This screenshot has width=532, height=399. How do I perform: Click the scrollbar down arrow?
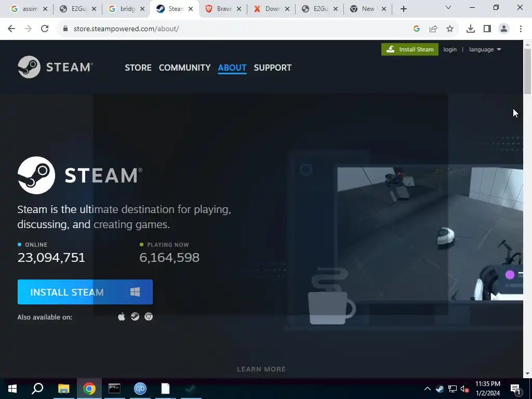pos(528,374)
